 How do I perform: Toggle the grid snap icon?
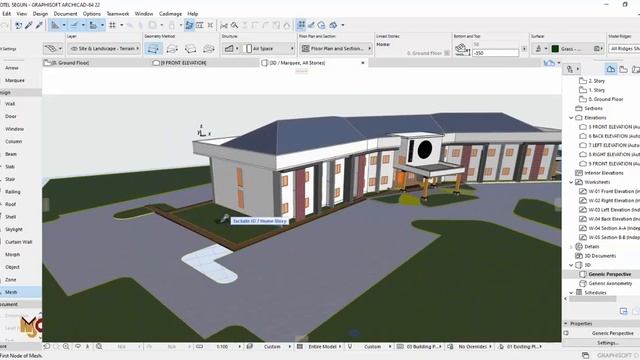(112, 25)
